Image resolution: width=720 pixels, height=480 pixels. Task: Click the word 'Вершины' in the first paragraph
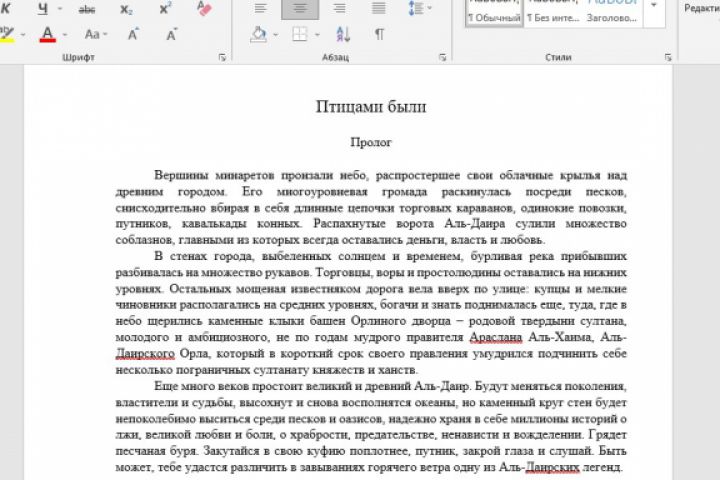tap(181, 175)
